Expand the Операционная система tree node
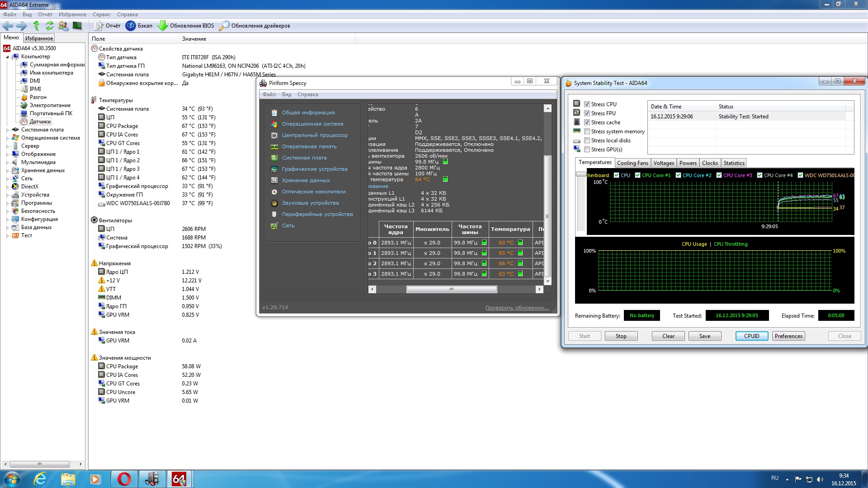868x488 pixels. click(x=7, y=138)
